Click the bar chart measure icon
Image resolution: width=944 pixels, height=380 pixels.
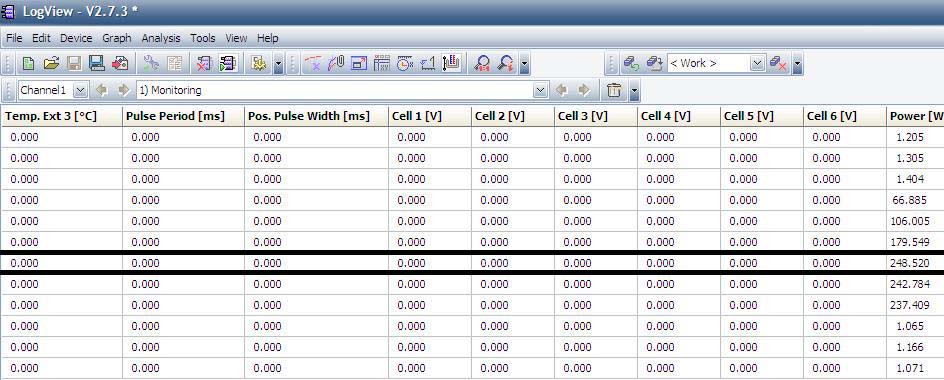451,63
